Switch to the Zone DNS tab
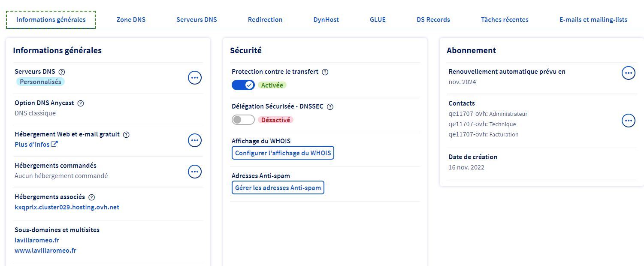This screenshot has width=644, height=266. [131, 20]
